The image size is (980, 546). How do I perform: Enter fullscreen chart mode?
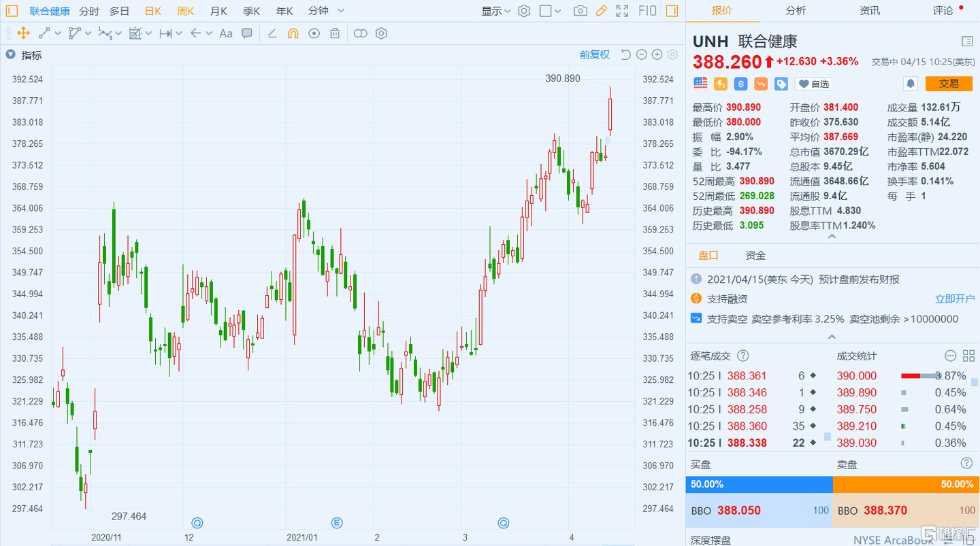pos(622,11)
